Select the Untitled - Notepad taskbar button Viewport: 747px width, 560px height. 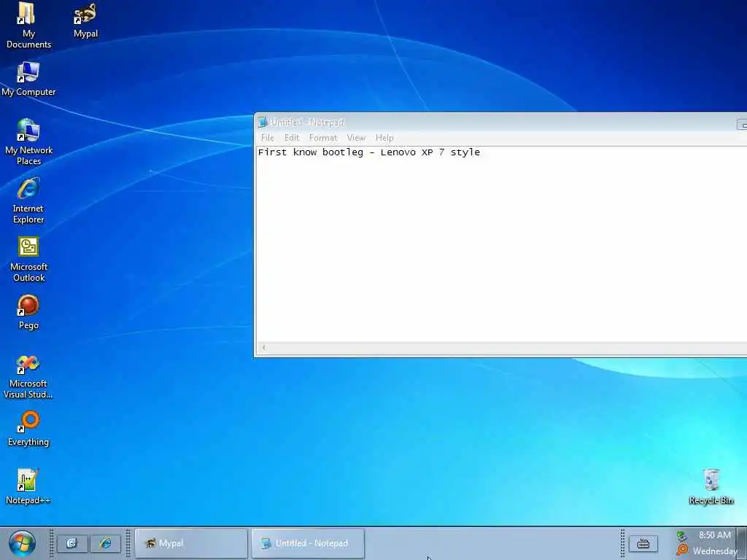point(308,543)
